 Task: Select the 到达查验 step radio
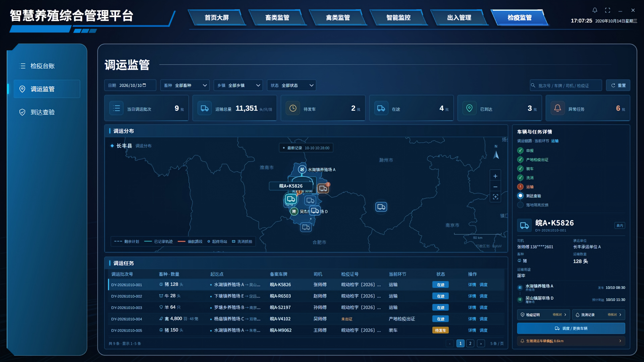[520, 196]
